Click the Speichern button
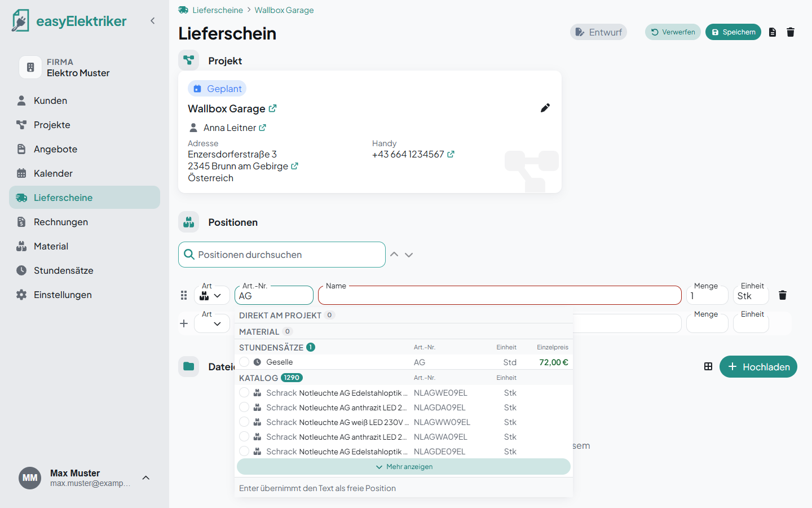 coord(733,32)
